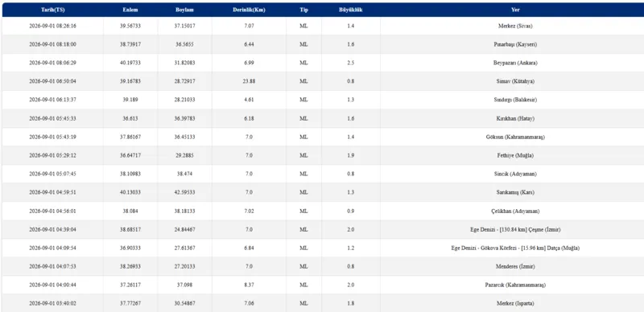644x312 pixels.
Task: Click the Tip column header
Action: coord(303,10)
